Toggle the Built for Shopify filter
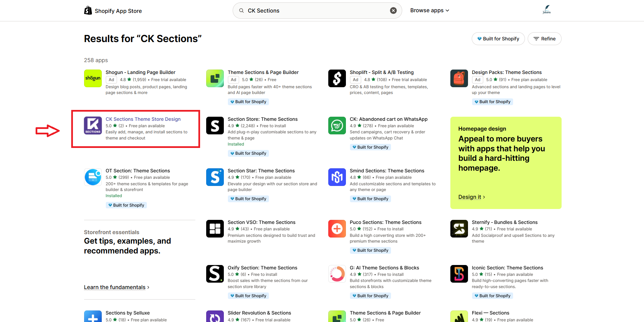Screen dimensions: 644x322 tap(498, 39)
